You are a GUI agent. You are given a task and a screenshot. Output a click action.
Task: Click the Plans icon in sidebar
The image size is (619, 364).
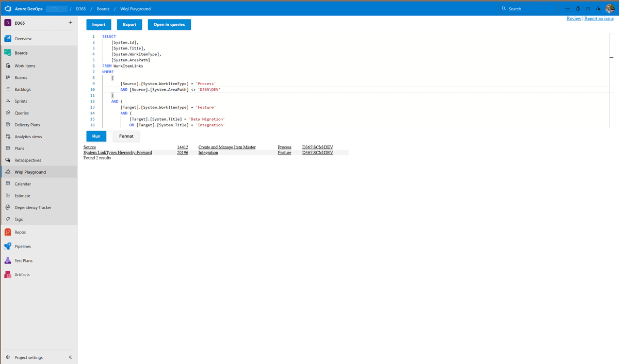(x=8, y=148)
